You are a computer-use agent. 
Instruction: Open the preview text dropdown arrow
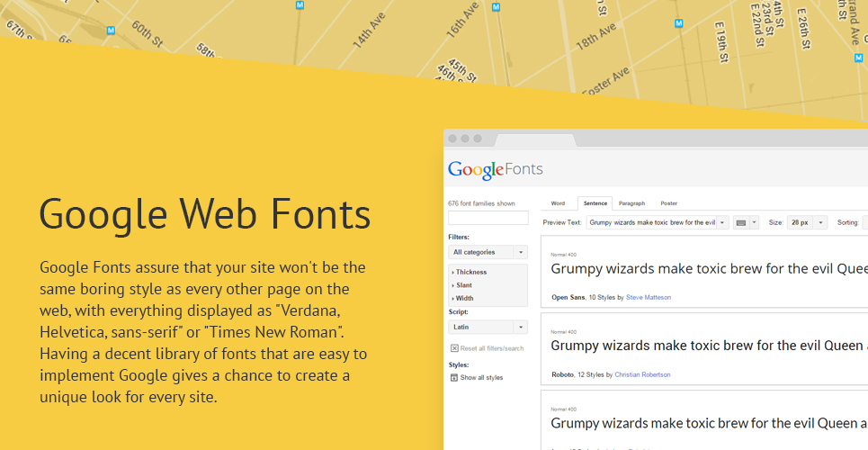pyautogui.click(x=722, y=223)
